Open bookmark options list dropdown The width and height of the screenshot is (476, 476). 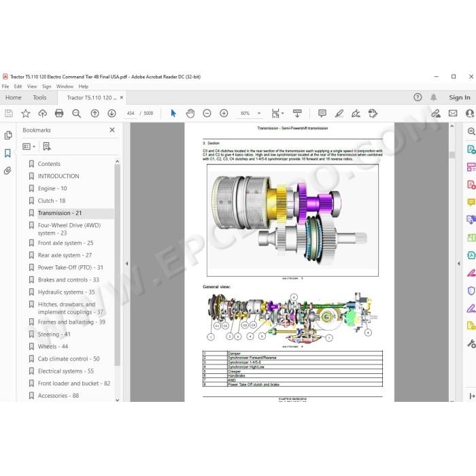tap(29, 147)
